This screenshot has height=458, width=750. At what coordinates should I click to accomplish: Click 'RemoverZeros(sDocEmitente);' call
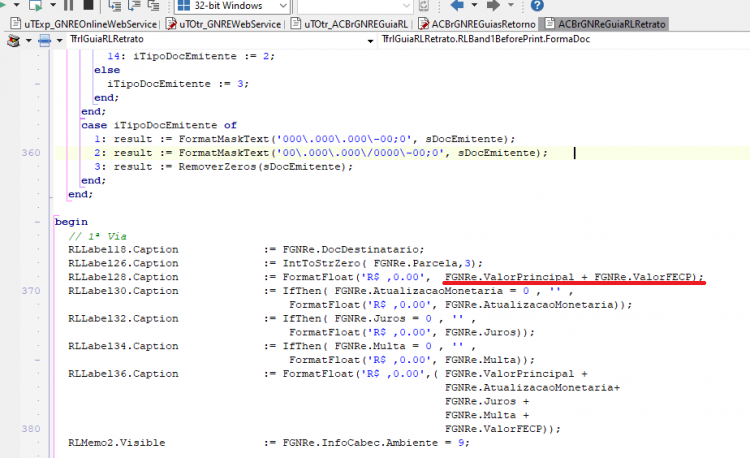coord(265,167)
